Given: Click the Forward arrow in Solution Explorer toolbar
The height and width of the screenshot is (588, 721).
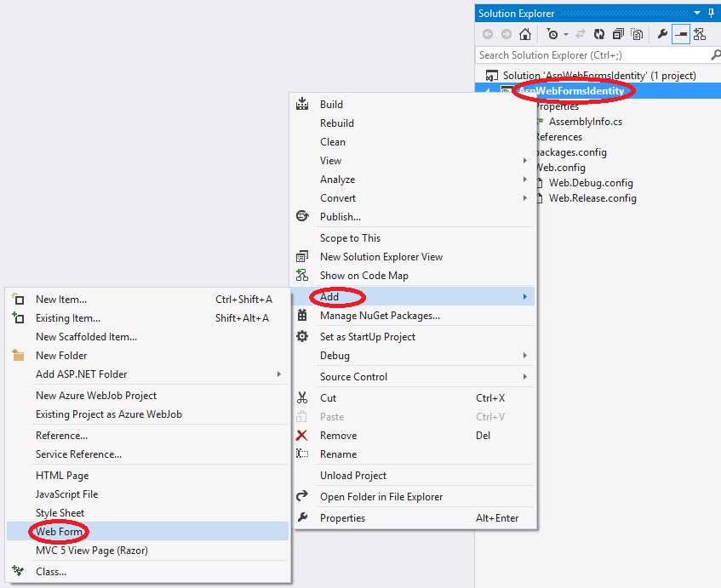Looking at the screenshot, I should click(506, 34).
